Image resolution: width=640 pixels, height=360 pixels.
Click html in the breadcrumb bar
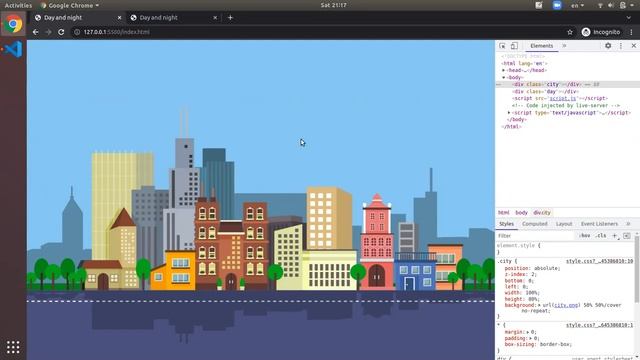503,213
